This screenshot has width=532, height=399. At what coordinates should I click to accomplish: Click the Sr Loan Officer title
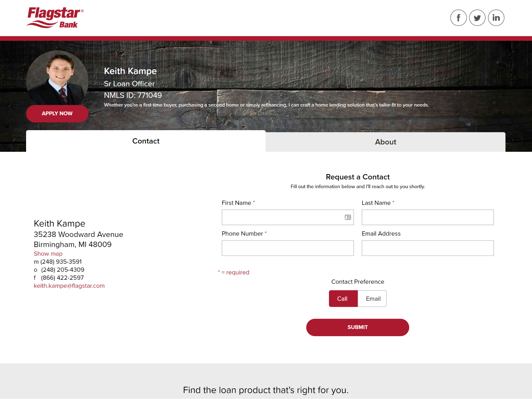tap(129, 84)
